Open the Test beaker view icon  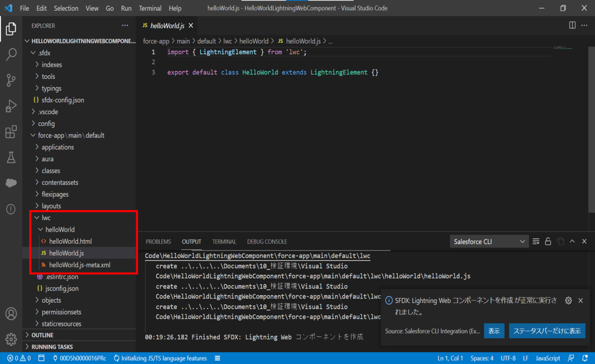tap(11, 157)
